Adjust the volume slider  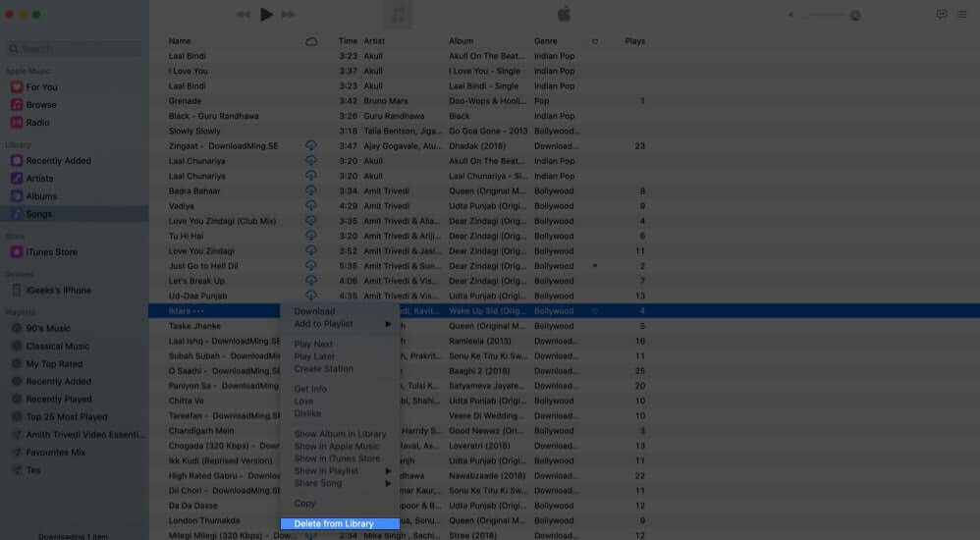832,15
